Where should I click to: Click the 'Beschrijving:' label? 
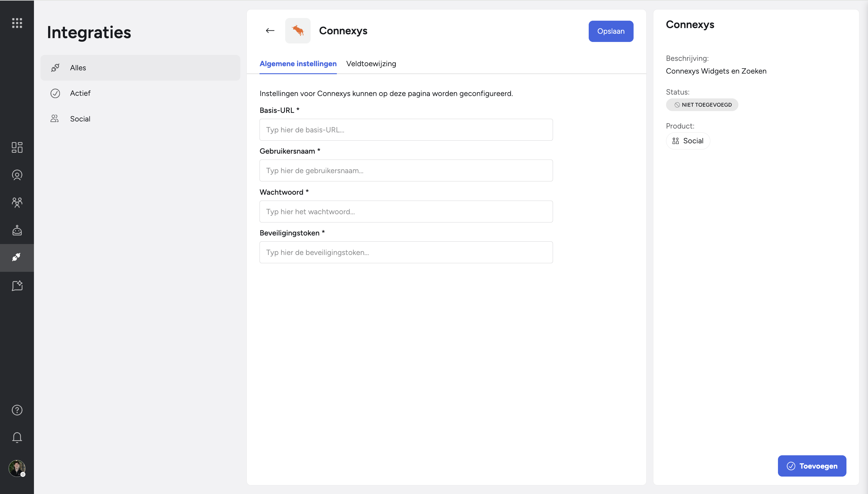click(x=687, y=58)
